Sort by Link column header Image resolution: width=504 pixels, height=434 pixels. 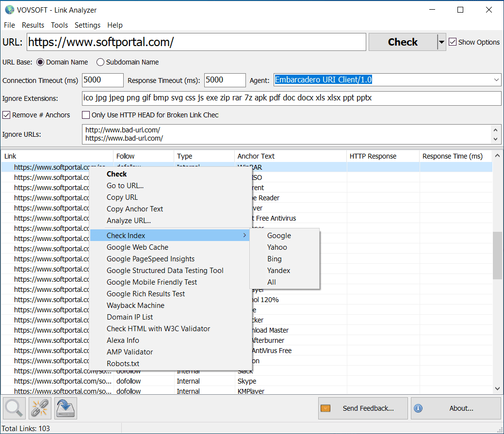(x=57, y=156)
